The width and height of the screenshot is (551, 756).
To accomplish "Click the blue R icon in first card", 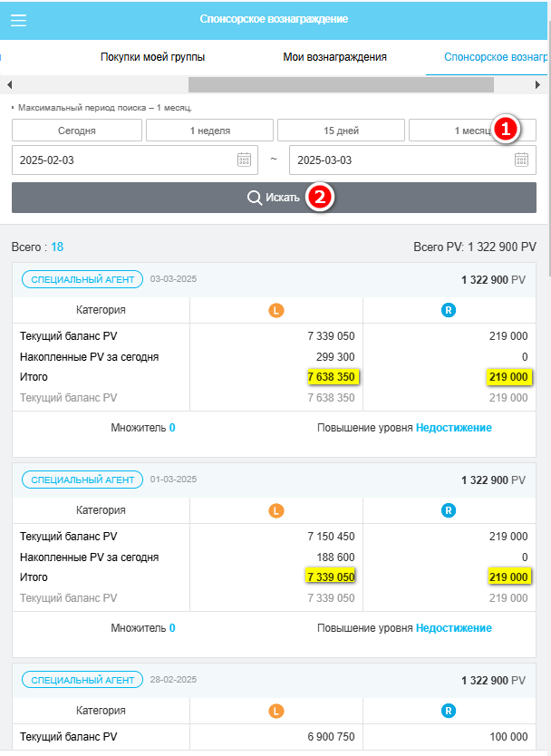I will tap(449, 310).
